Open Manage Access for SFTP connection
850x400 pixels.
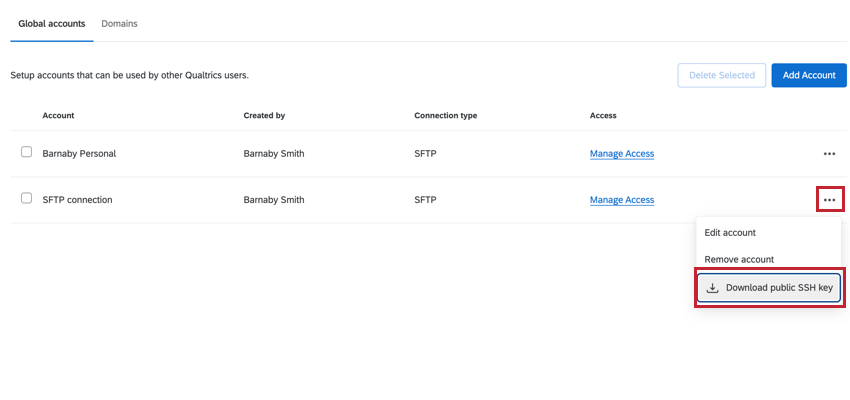[622, 200]
